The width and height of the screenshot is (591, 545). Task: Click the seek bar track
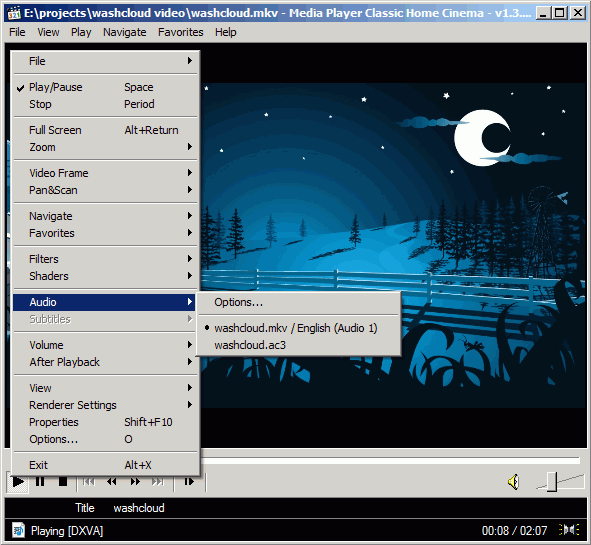pyautogui.click(x=390, y=460)
